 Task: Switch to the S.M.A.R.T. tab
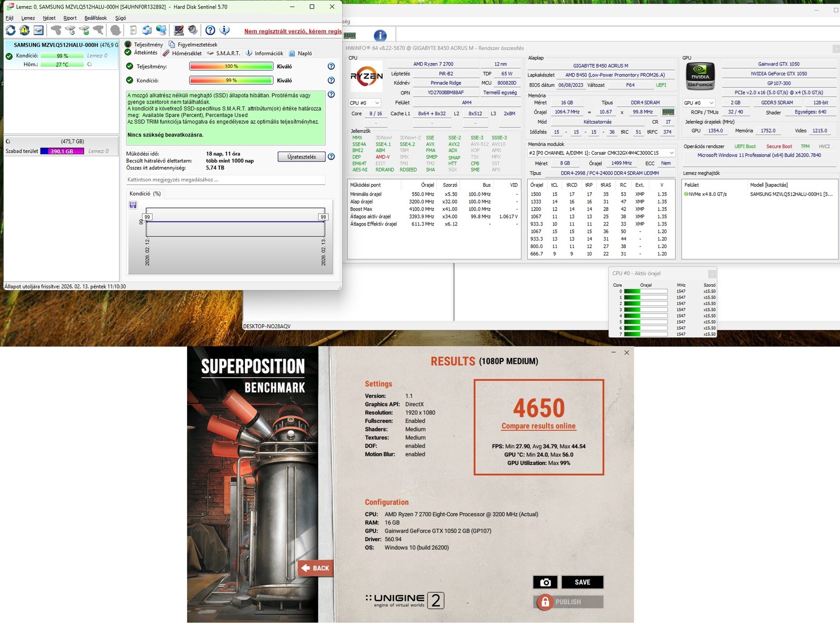point(223,53)
